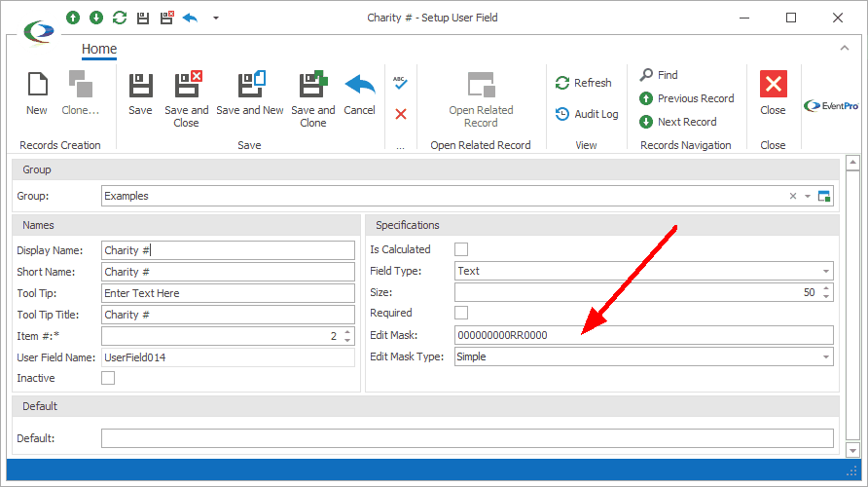This screenshot has width=868, height=487.
Task: Toggle the Is Calculated checkbox
Action: (x=461, y=249)
